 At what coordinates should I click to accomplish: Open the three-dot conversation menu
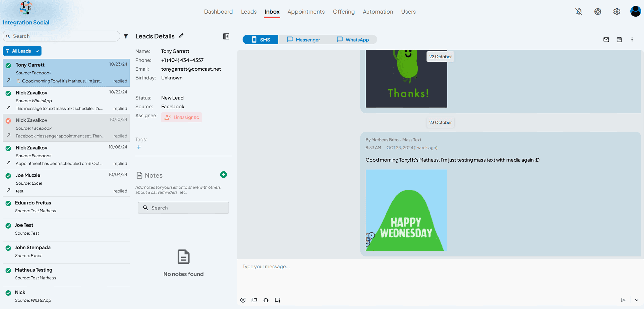[632, 40]
